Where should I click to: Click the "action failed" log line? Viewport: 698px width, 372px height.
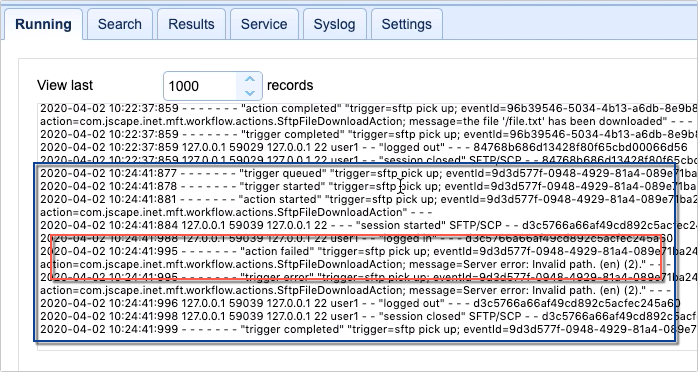click(369, 251)
